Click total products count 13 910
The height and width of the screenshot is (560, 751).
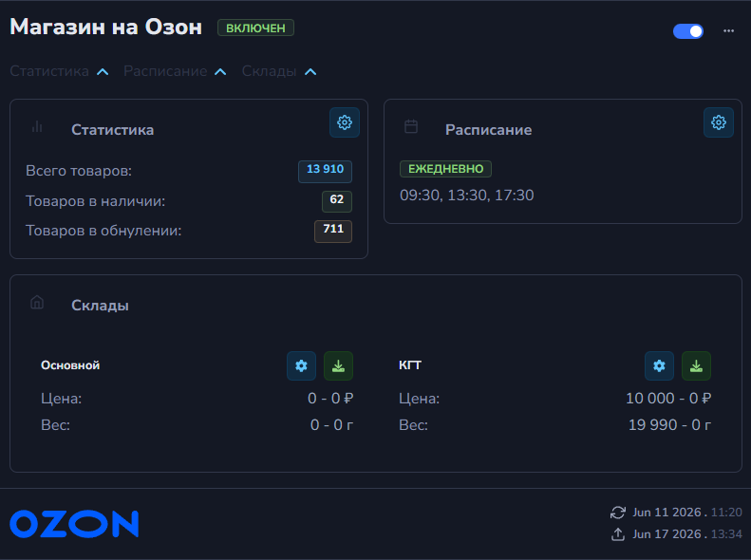coord(326,172)
